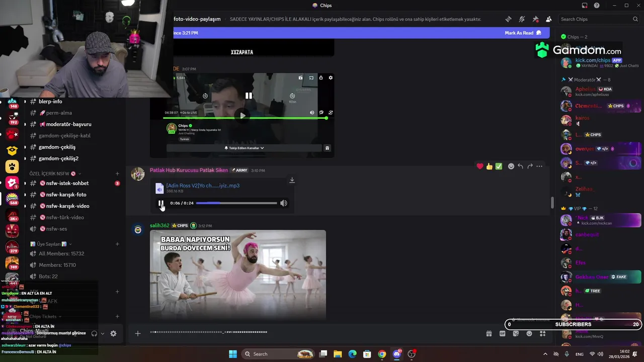Screen dimensions: 644x362
Task: Open the yellow paw server icon
Action: (12, 166)
